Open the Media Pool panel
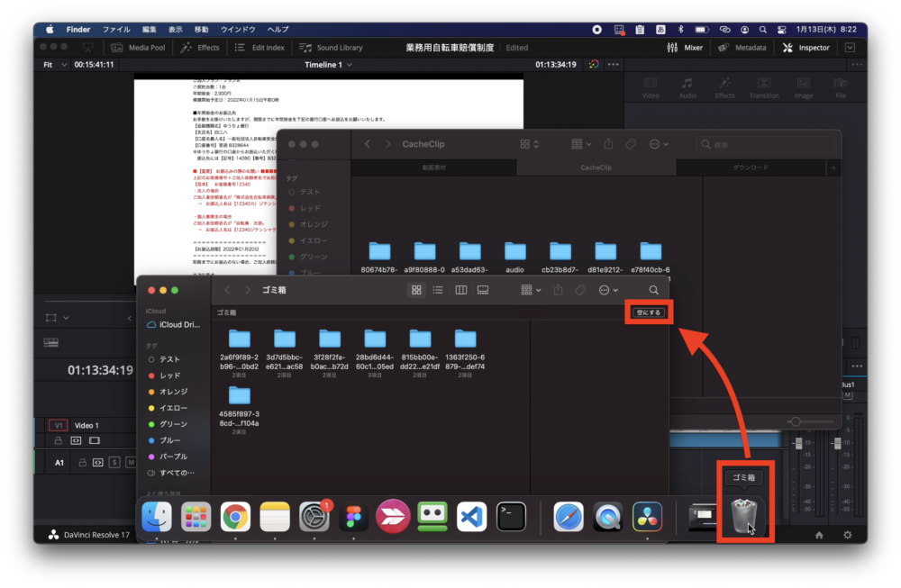901x588 pixels. pyautogui.click(x=138, y=48)
